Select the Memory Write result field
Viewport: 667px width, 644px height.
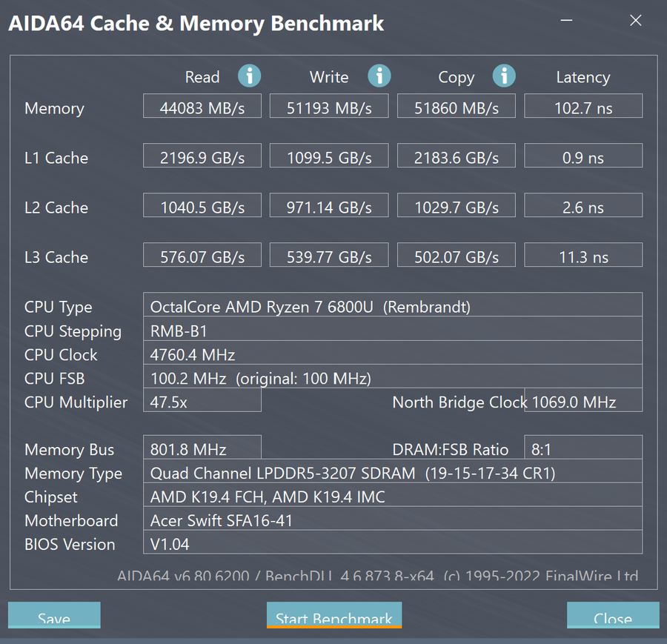(x=329, y=106)
